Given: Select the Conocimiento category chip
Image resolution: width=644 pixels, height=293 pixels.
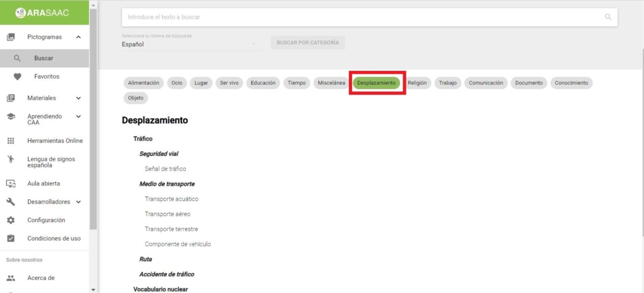Looking at the screenshot, I should [x=571, y=83].
